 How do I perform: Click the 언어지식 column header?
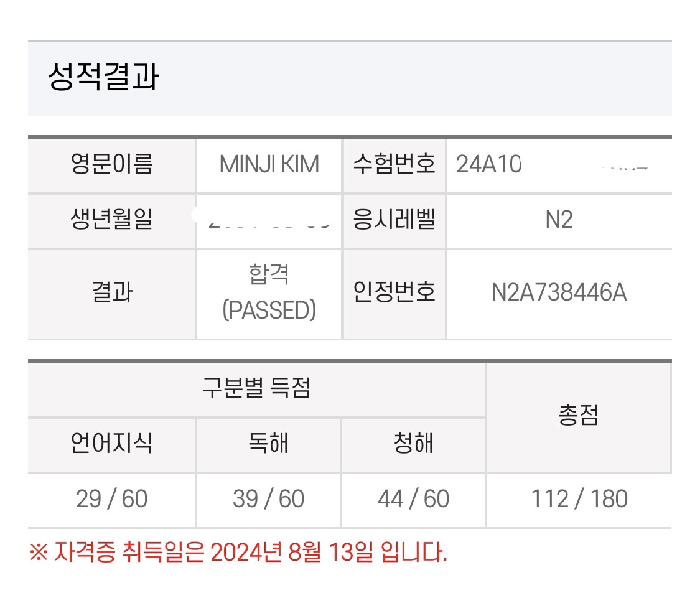[x=112, y=444]
